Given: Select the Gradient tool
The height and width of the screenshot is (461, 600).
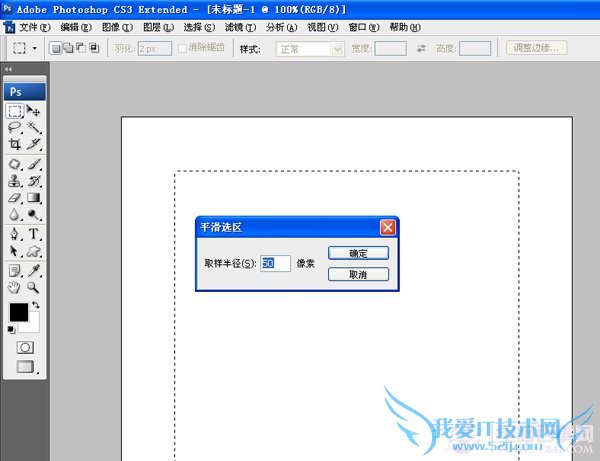Looking at the screenshot, I should 34,198.
